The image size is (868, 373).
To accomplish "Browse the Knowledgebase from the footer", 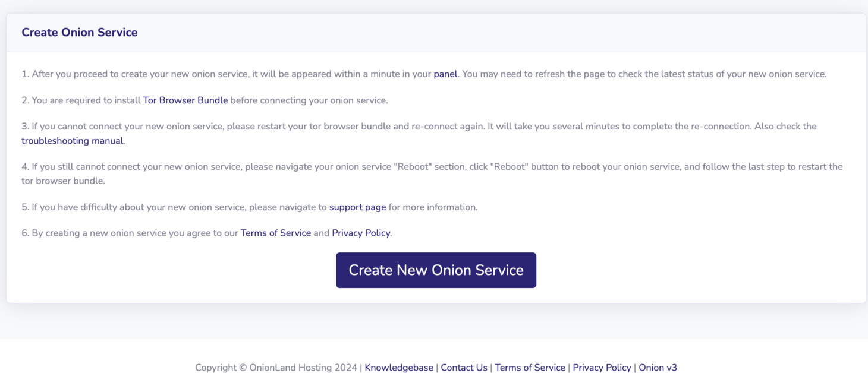I will click(x=398, y=367).
